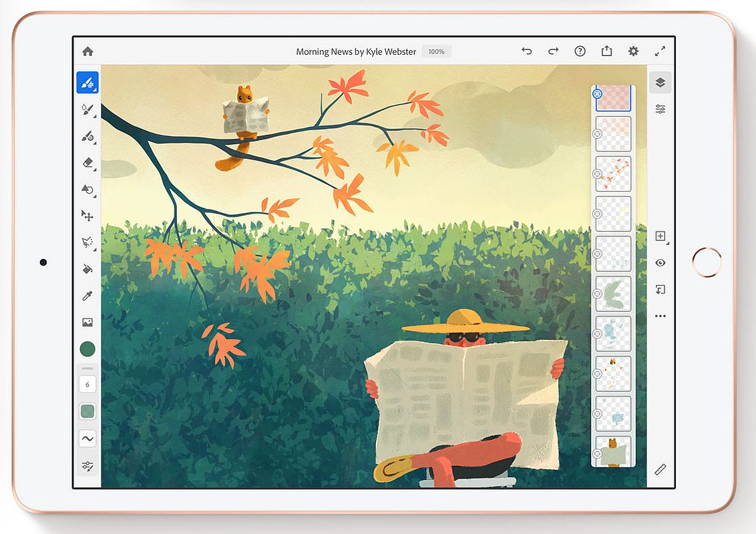Image resolution: width=756 pixels, height=534 pixels.
Task: Click the layer mask arrow-in-square icon
Action: click(x=660, y=289)
